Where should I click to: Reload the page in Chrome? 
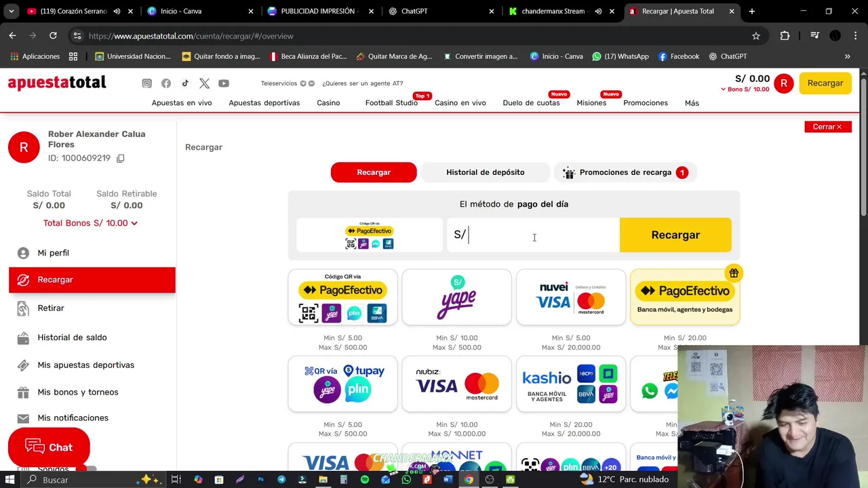53,36
